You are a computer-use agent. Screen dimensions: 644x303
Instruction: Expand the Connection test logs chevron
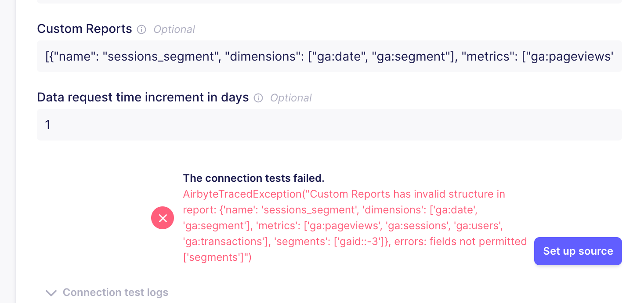pyautogui.click(x=51, y=293)
